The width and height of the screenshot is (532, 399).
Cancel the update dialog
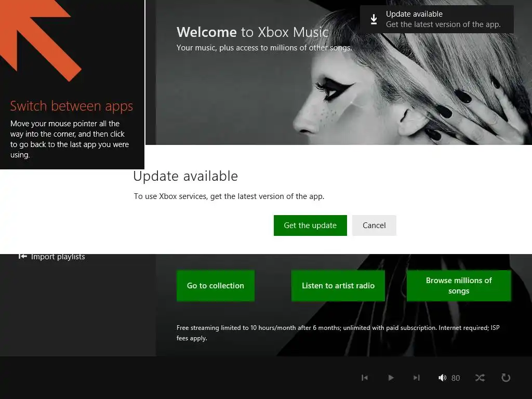[374, 225]
